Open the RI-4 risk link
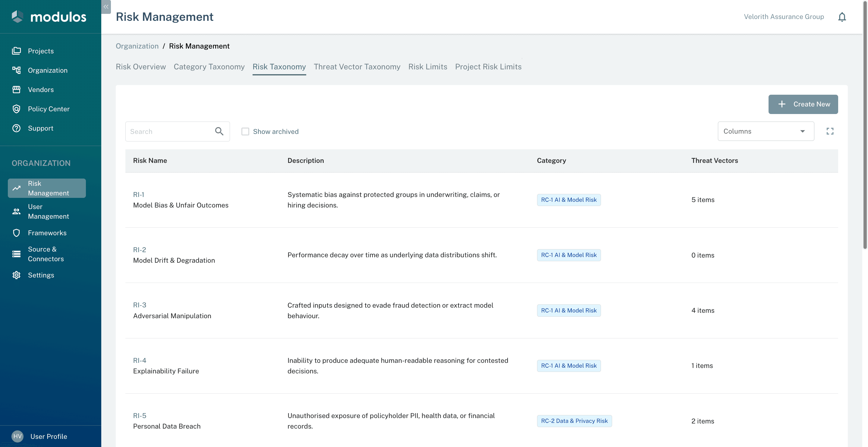Viewport: 868px width, 447px height. point(140,360)
